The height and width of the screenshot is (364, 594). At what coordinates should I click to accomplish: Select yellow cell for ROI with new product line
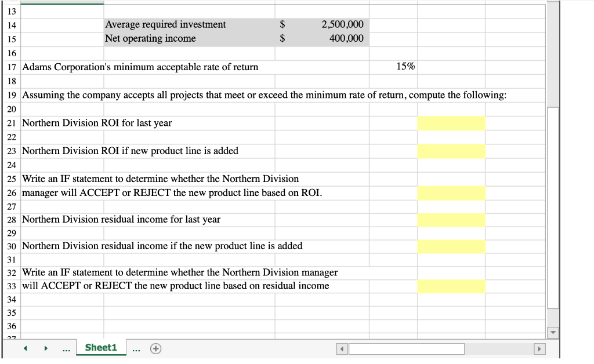coord(452,151)
